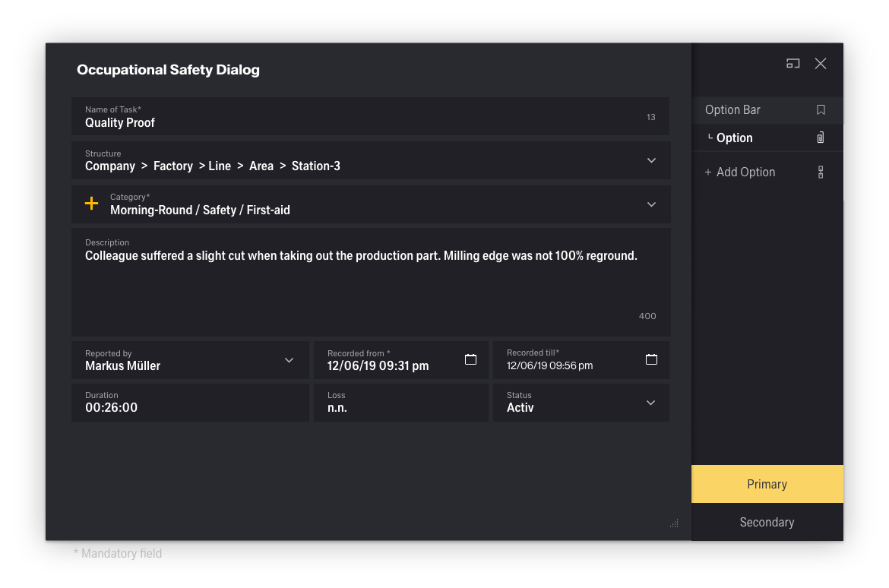Open the Recorded till calendar picker
This screenshot has height=588, width=889.
pos(651,359)
